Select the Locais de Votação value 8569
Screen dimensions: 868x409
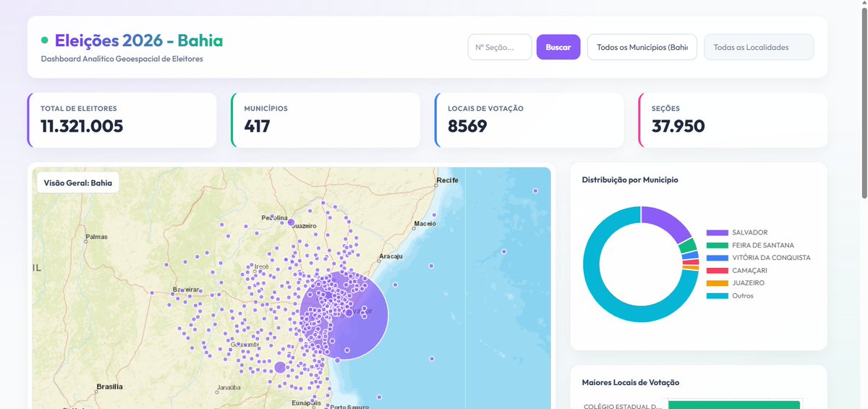click(x=467, y=127)
